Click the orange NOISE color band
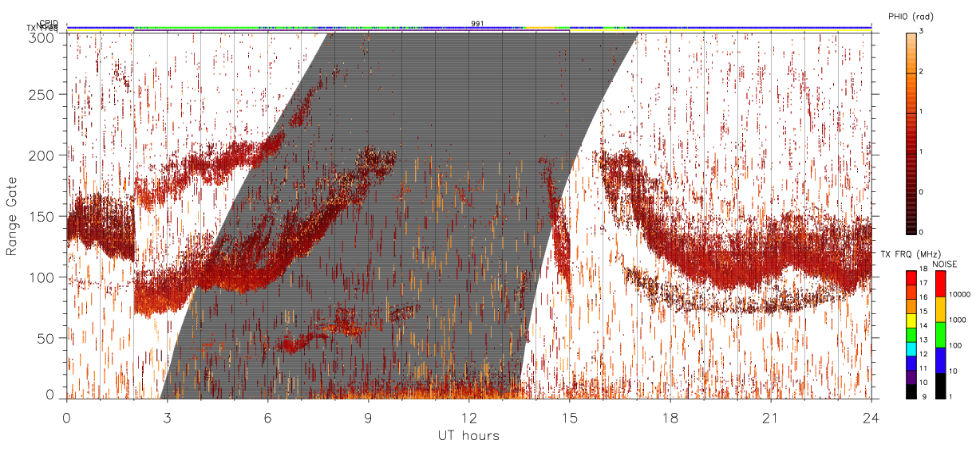980x452 pixels. pyautogui.click(x=940, y=309)
